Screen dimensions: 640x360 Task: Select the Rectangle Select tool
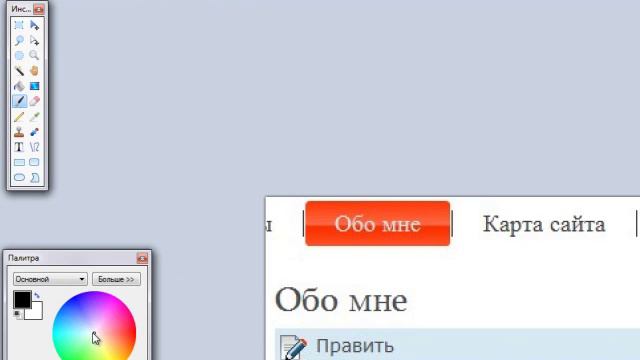click(x=19, y=25)
